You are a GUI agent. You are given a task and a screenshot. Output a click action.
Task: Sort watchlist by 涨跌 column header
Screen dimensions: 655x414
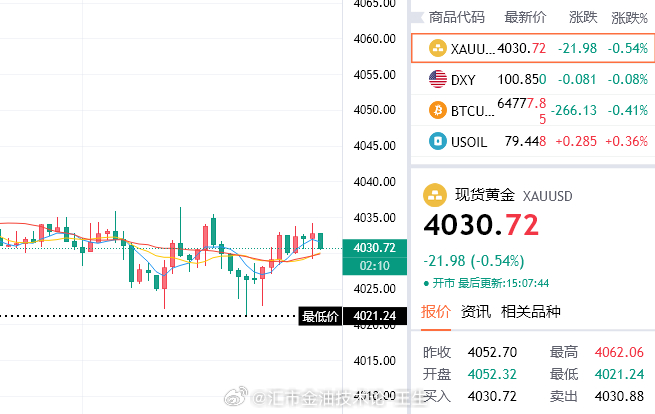coord(583,17)
